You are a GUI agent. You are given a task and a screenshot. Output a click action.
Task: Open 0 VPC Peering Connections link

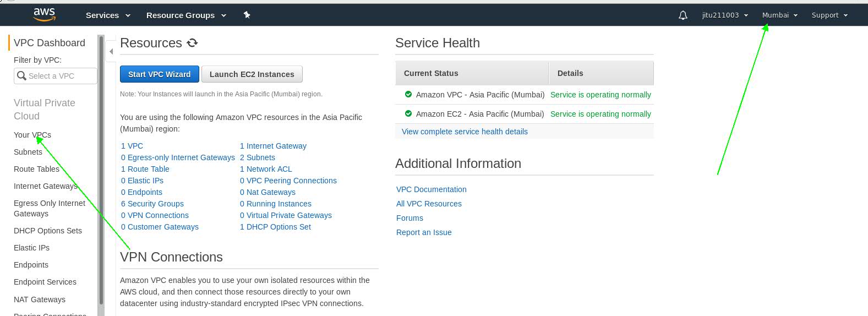click(x=288, y=181)
